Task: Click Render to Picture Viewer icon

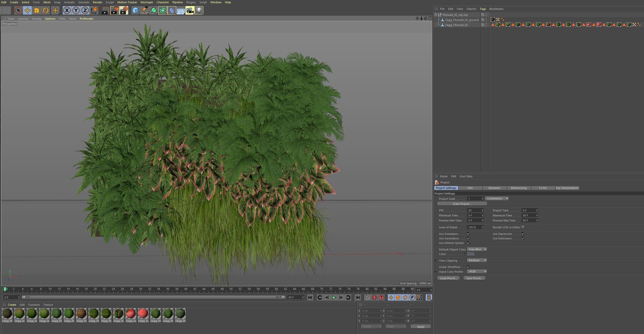Action: 115,10
